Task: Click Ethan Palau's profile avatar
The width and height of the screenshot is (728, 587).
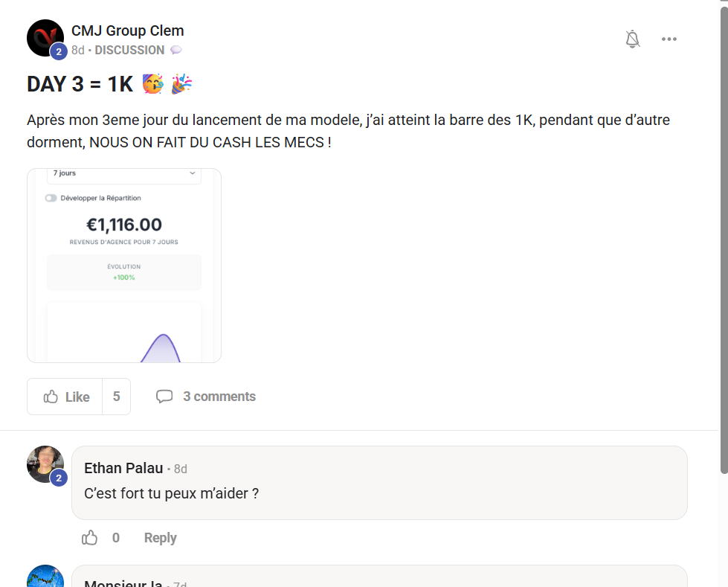Action: click(x=45, y=464)
